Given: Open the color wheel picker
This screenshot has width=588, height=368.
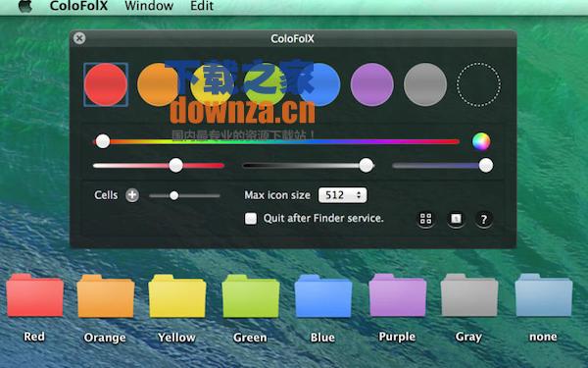Looking at the screenshot, I should coord(481,141).
